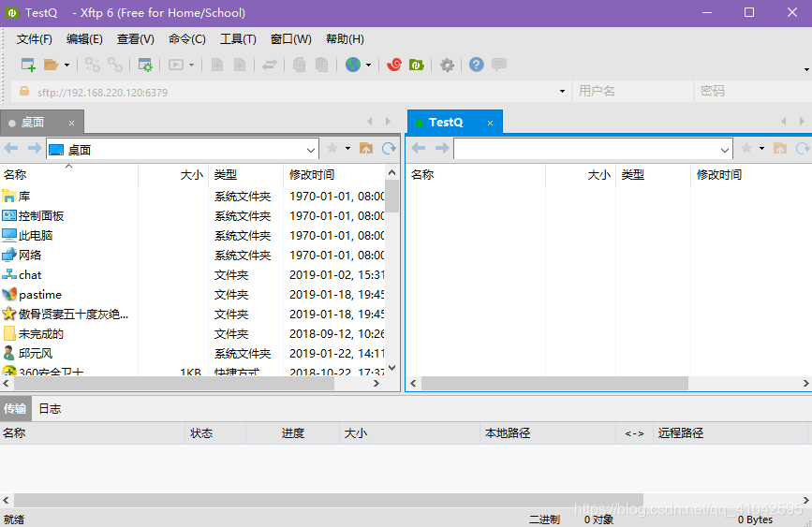Screen dimensions: 812x527
Task: Click the copy toolbar icon
Action: [x=299, y=65]
